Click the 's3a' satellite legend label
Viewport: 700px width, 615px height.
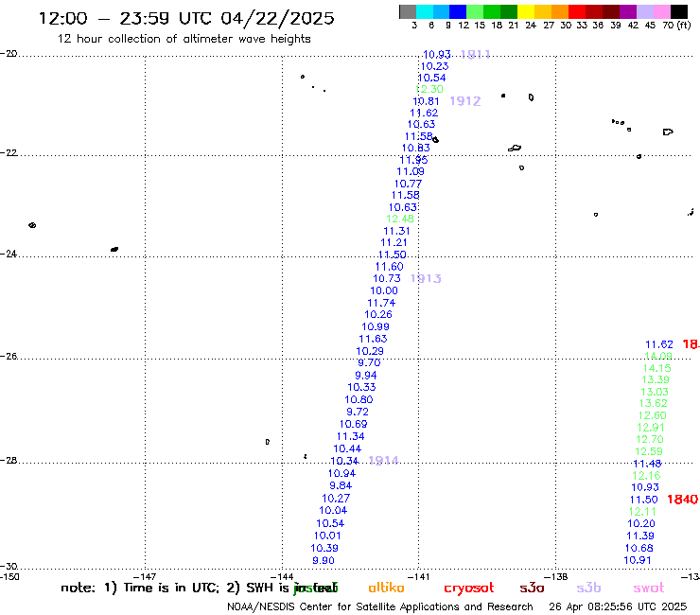click(532, 588)
